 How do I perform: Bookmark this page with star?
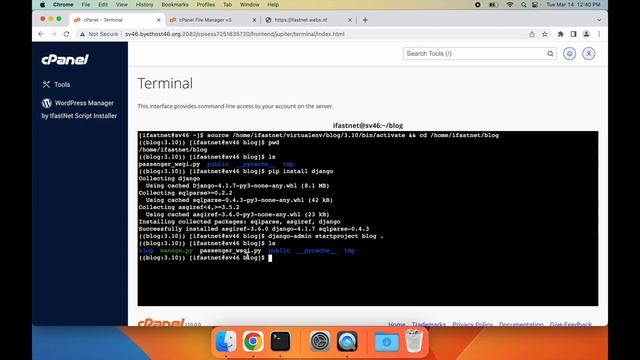(x=544, y=34)
